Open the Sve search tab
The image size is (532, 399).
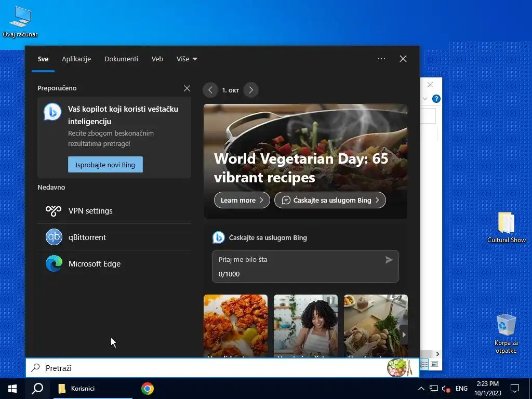tap(43, 59)
